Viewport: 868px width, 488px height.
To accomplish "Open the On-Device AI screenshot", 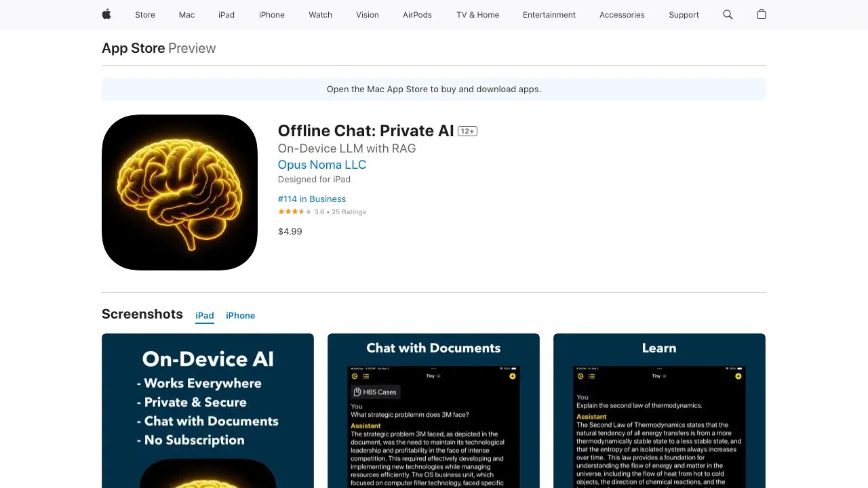I will click(208, 411).
